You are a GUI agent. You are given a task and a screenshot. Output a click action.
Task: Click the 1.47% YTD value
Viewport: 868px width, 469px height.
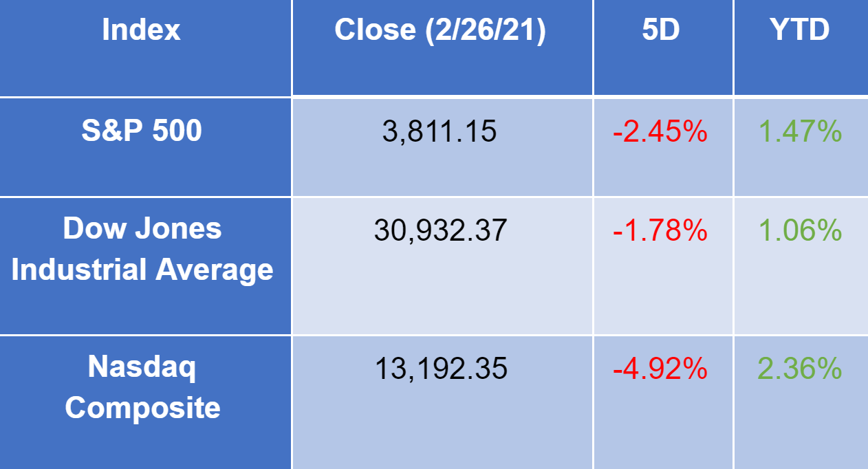point(800,131)
